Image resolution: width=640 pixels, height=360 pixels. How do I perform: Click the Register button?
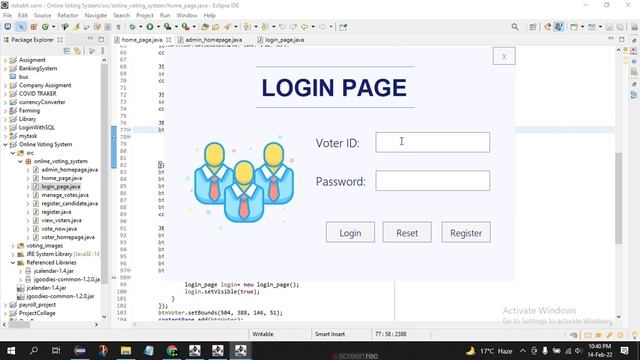tap(466, 233)
